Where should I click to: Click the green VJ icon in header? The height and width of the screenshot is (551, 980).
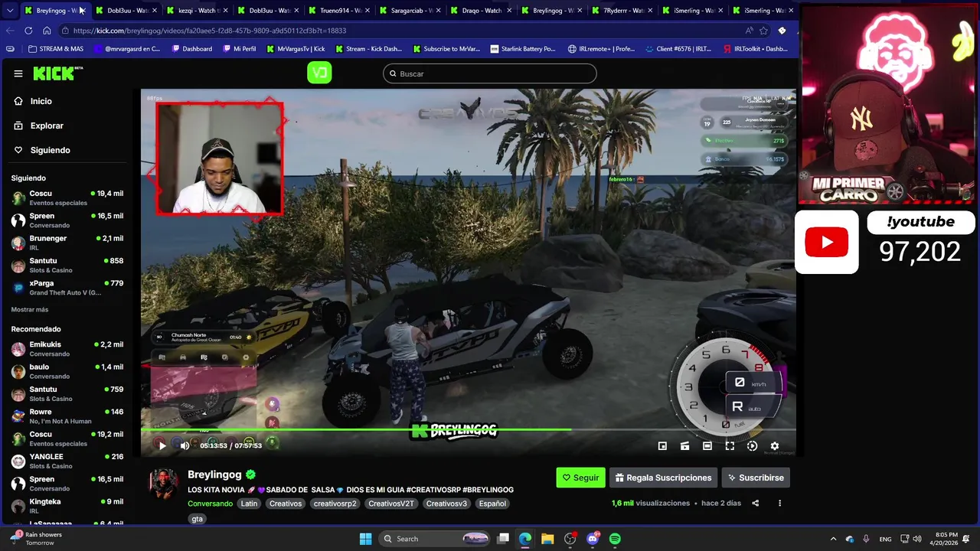[319, 73]
